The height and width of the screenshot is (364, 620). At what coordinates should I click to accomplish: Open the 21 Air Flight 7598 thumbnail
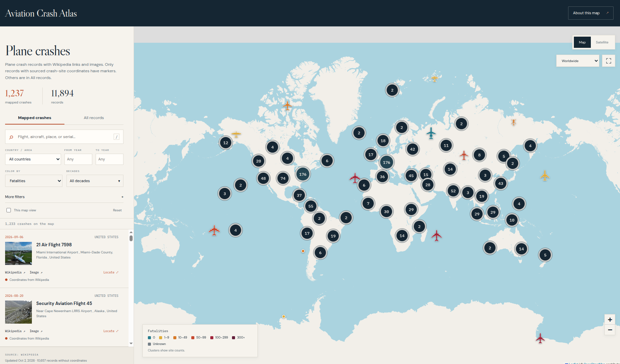tap(19, 253)
